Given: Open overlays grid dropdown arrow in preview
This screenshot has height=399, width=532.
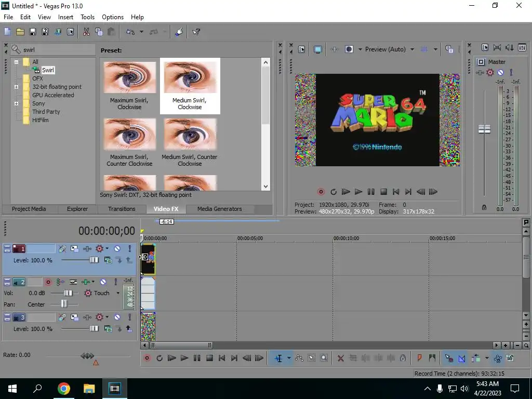Looking at the screenshot, I should coord(435,49).
